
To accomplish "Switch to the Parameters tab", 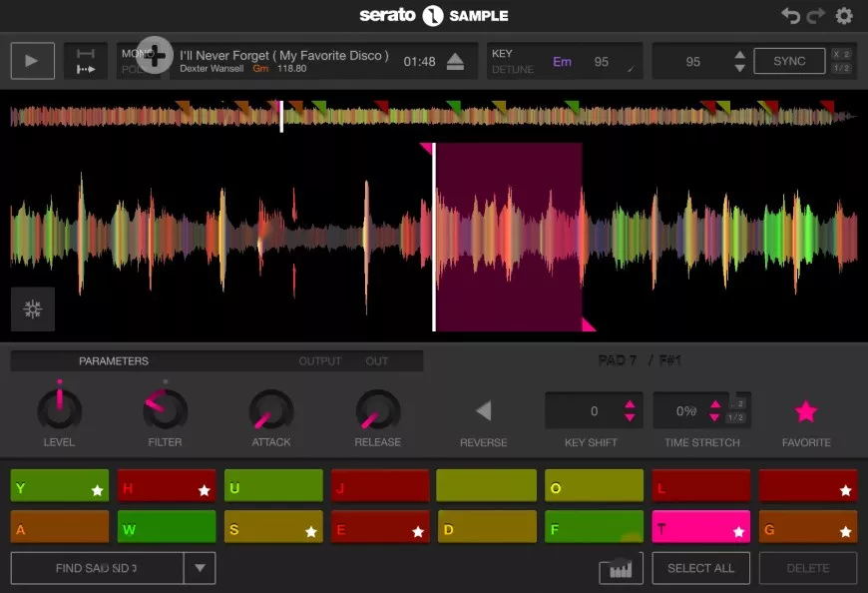I will (x=115, y=360).
